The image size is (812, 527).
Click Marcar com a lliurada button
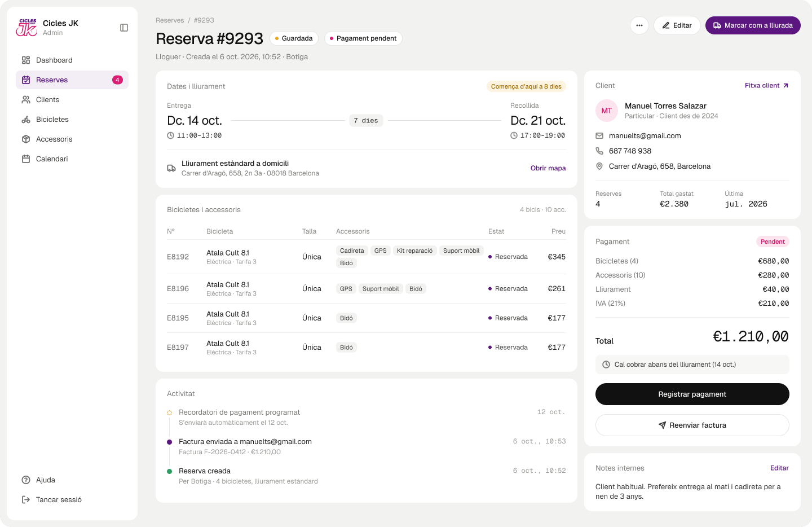pyautogui.click(x=753, y=25)
